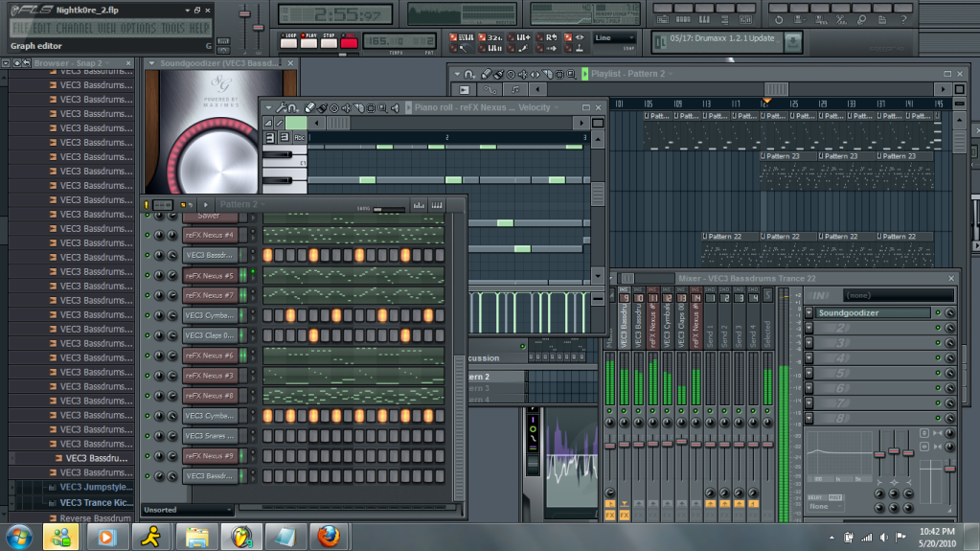Mute the reFX Nexus #5 channel LED
Screen dimensions: 980x551
coord(148,275)
